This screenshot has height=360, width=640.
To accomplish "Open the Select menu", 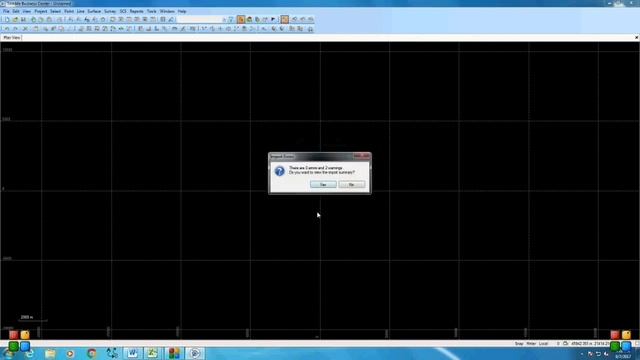I will pyautogui.click(x=55, y=11).
